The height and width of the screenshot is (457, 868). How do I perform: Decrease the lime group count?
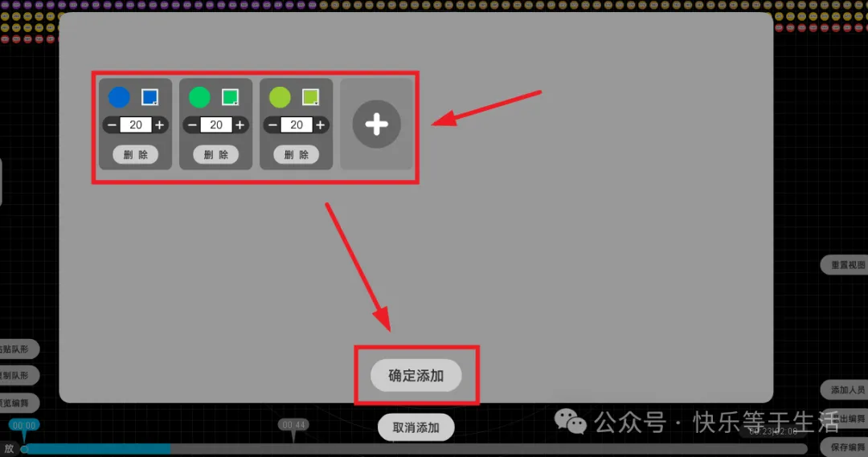pyautogui.click(x=272, y=125)
